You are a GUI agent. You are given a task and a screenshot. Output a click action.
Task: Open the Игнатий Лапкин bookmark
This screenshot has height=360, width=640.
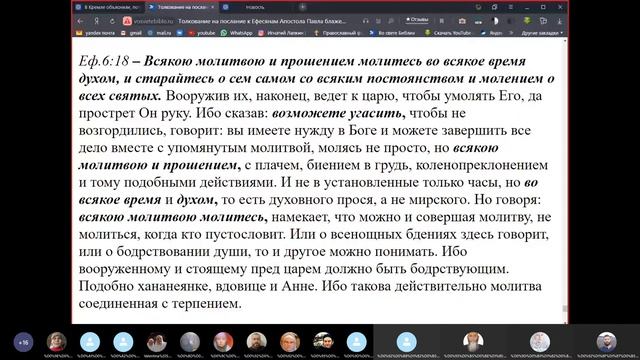point(282,33)
